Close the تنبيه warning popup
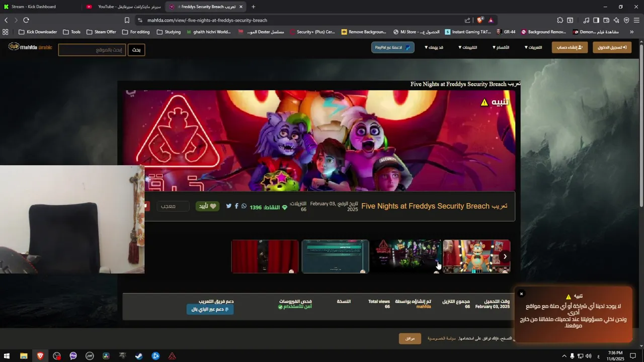The height and width of the screenshot is (362, 644). 521,294
